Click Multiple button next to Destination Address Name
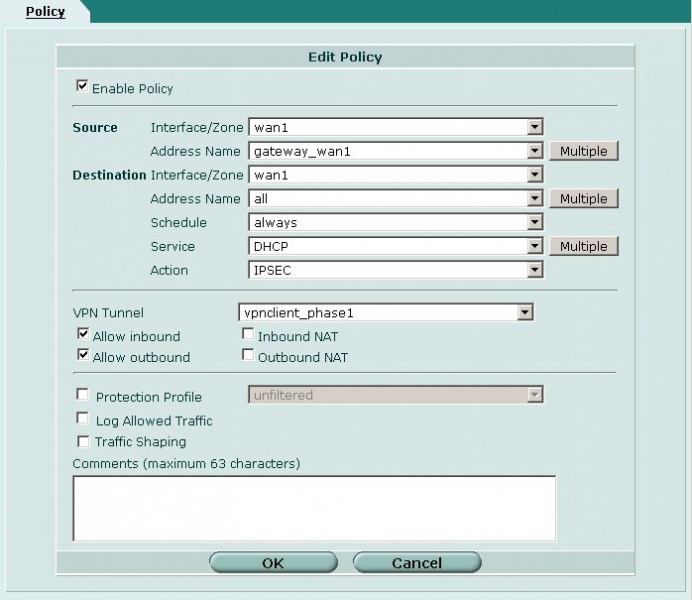 coord(583,199)
